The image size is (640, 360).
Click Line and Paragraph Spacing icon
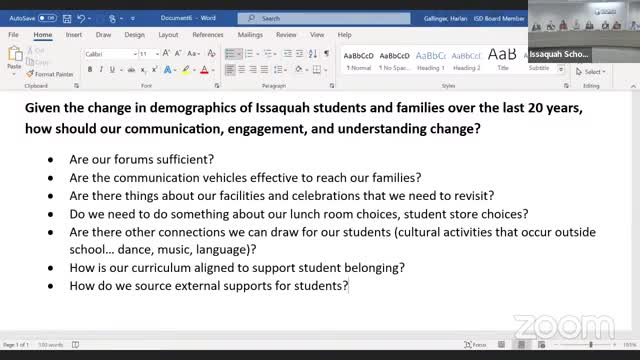[x=278, y=70]
